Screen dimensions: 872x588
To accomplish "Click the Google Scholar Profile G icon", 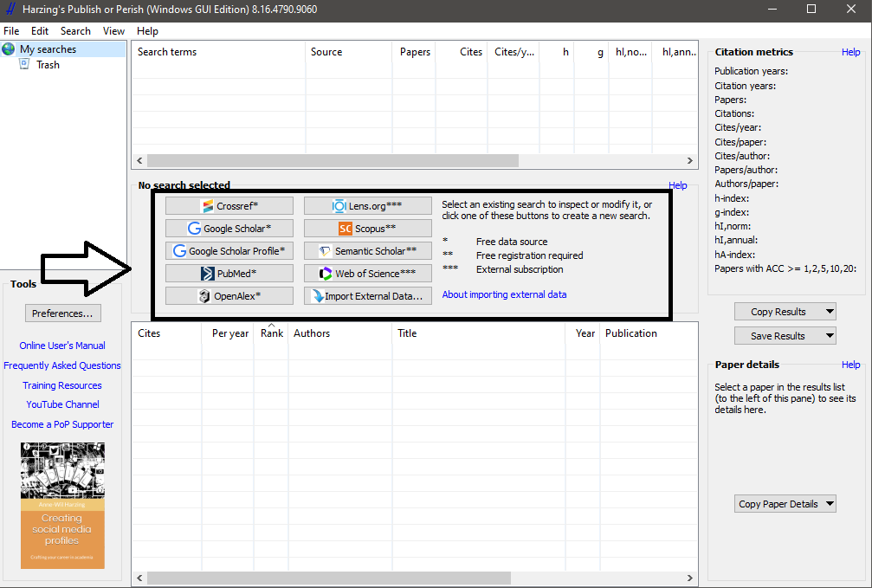I will pyautogui.click(x=179, y=251).
